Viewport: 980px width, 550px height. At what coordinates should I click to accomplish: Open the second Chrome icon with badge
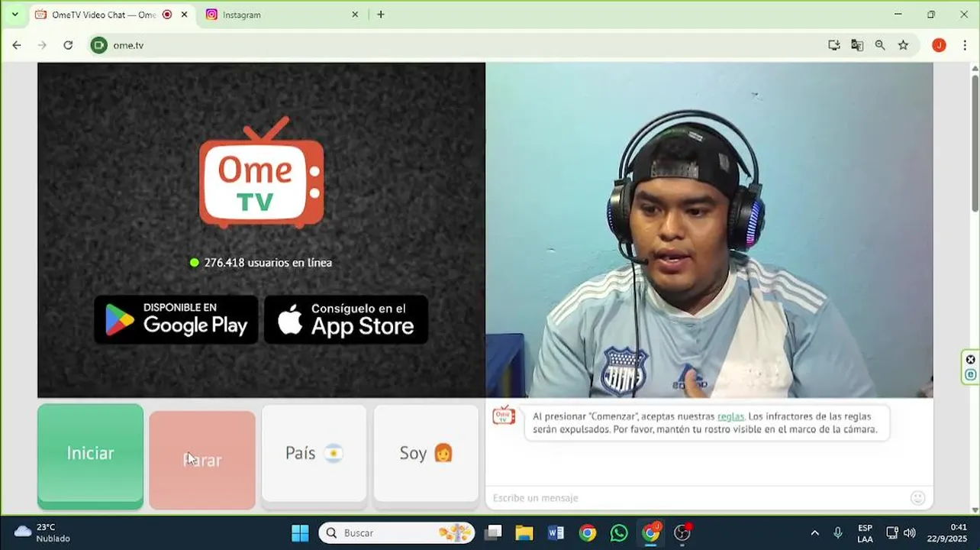[x=650, y=532]
